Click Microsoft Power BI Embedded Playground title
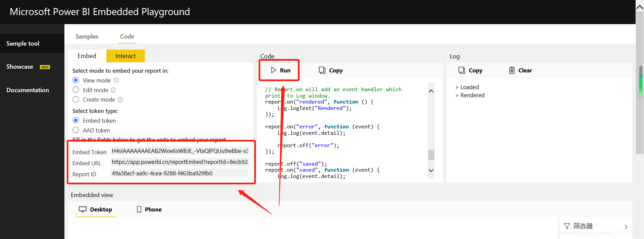Screen dimensions: 644x239 click(100, 12)
